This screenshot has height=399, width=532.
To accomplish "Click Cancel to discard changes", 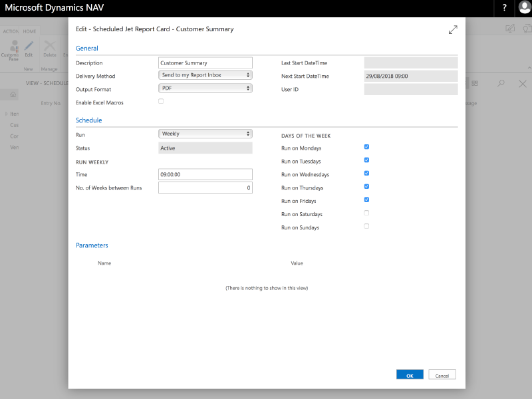I will tap(442, 374).
